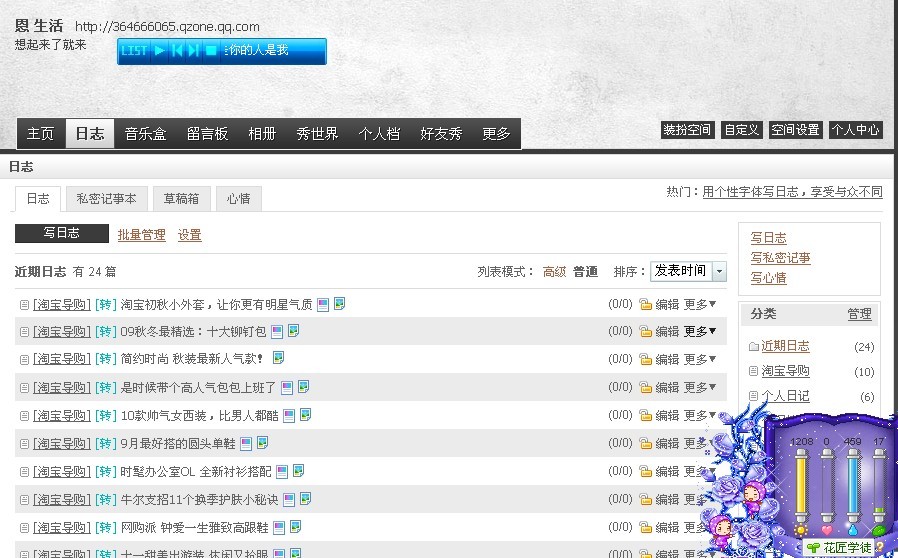Open 批量管理 link
Image resolution: width=898 pixels, height=558 pixels.
[141, 235]
